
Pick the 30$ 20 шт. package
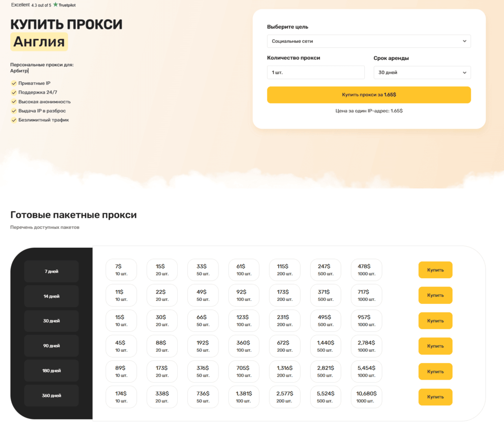coord(162,321)
